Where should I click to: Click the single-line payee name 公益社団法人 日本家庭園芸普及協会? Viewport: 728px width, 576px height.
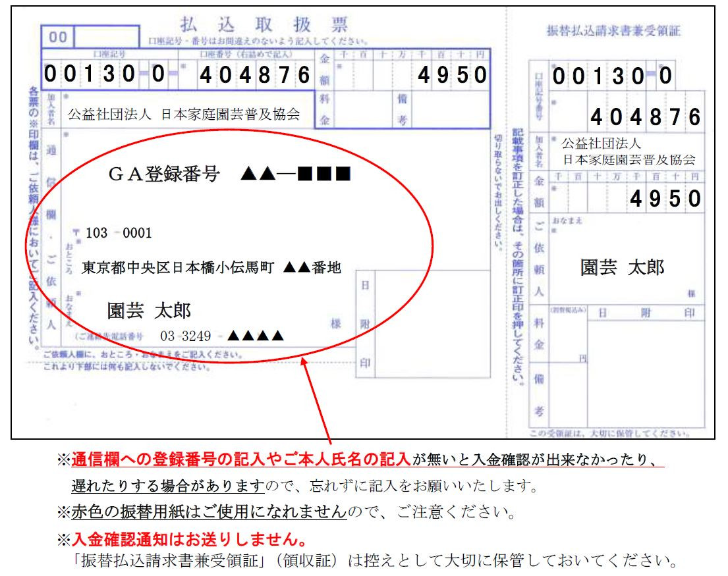pyautogui.click(x=184, y=114)
